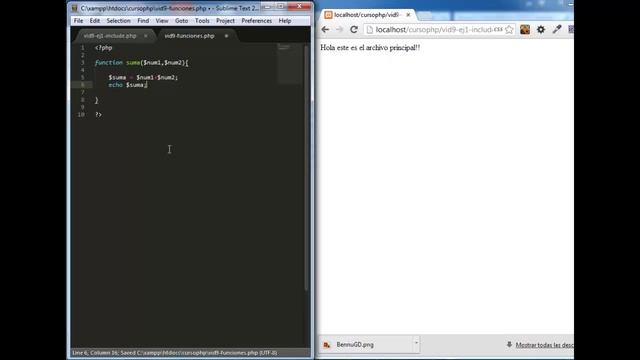Click the '$suma' variable on line 5
Screen dimensions: 640x360
click(117, 78)
